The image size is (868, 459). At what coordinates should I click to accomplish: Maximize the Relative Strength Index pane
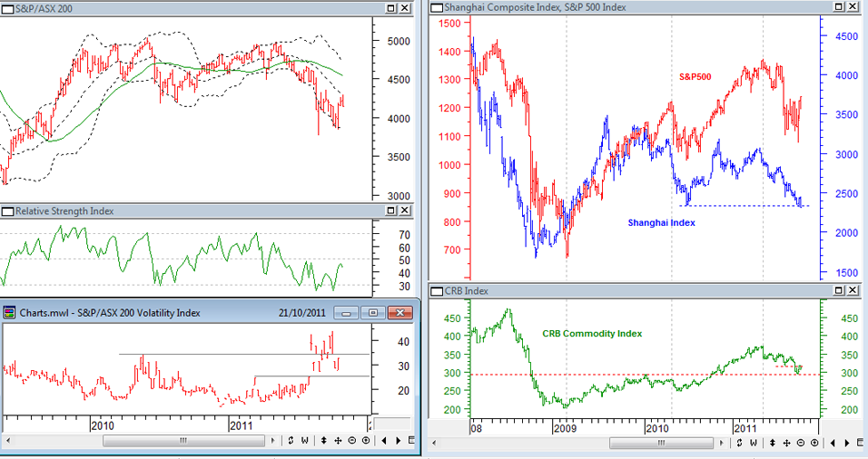click(391, 210)
